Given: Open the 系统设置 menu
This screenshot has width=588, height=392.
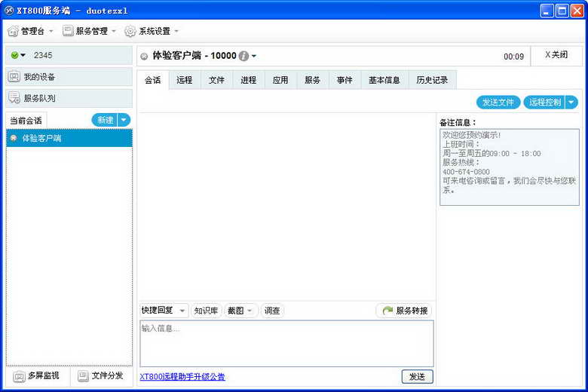Looking at the screenshot, I should (152, 31).
